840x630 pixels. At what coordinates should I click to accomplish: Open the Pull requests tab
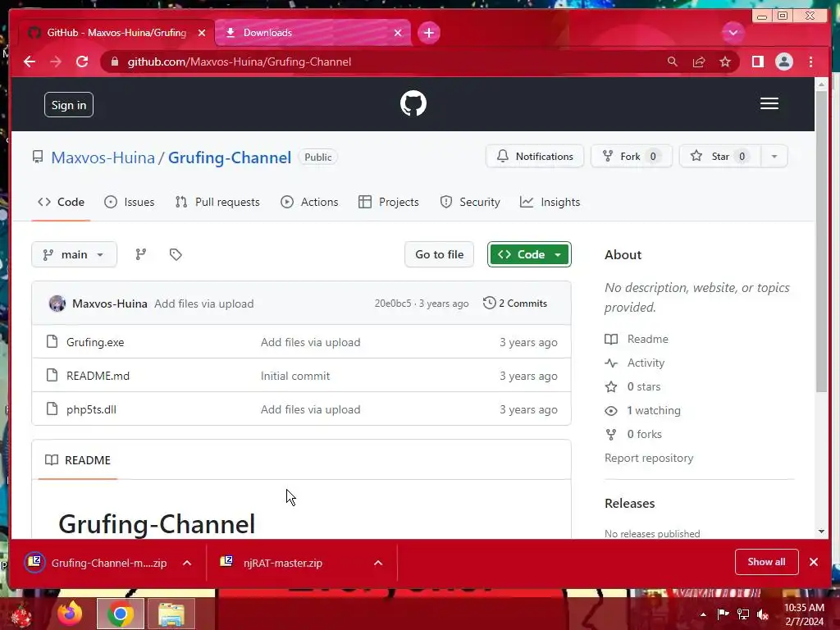pyautogui.click(x=217, y=202)
